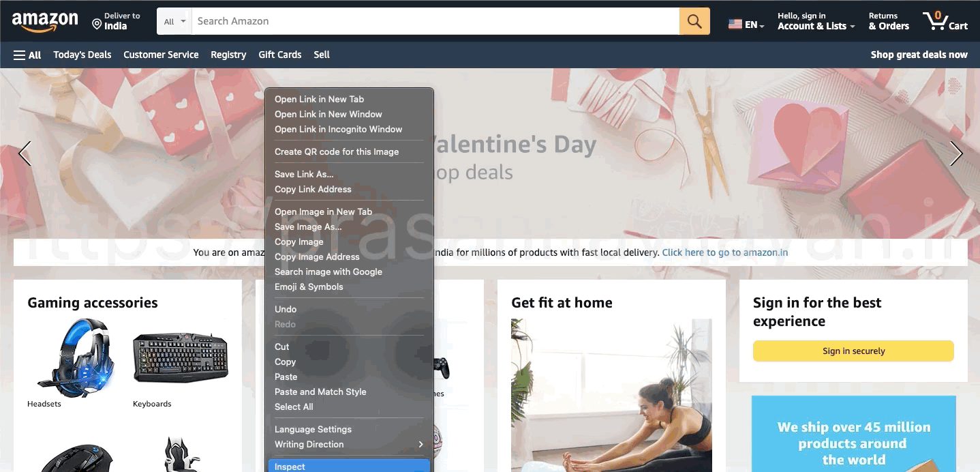
Task: Click the carousel left arrow
Action: pos(25,153)
